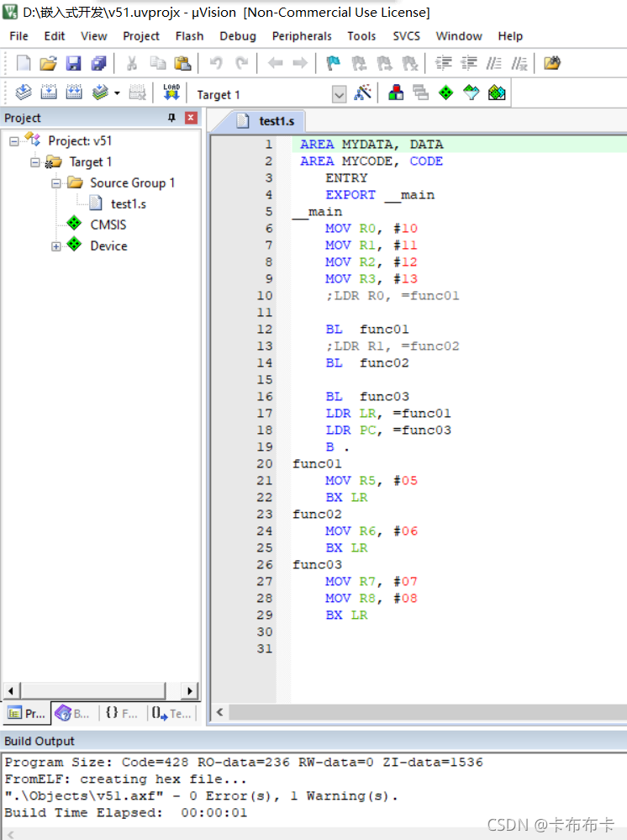The width and height of the screenshot is (627, 840).
Task: Switch to the Templates (Te...) bottom tab
Action: (x=171, y=714)
